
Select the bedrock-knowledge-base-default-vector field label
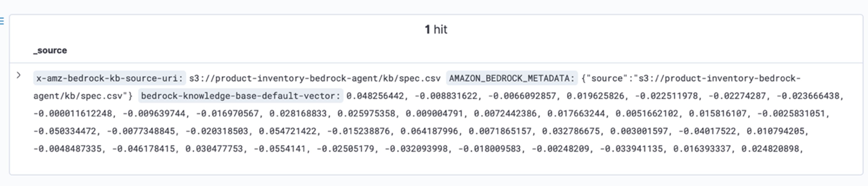[x=240, y=96]
